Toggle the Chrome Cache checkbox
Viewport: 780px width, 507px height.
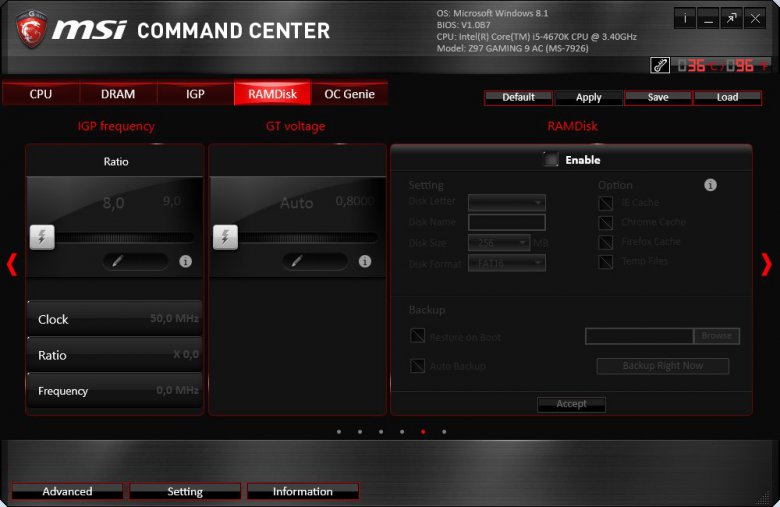point(605,222)
